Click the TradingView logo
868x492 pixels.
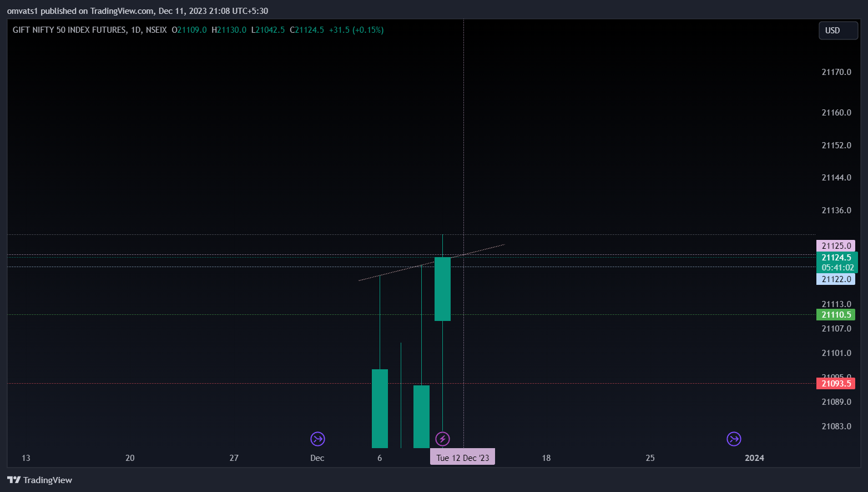(40, 480)
